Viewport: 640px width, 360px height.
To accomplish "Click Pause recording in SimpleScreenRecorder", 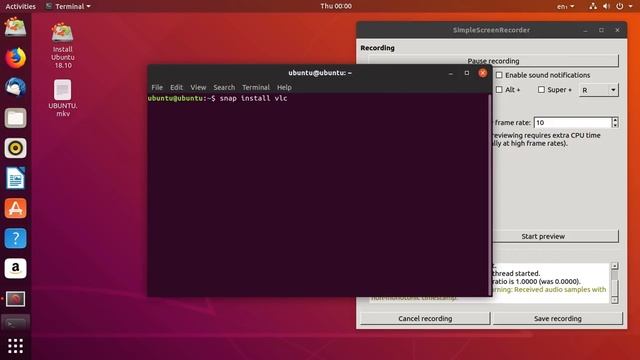I will [493, 61].
